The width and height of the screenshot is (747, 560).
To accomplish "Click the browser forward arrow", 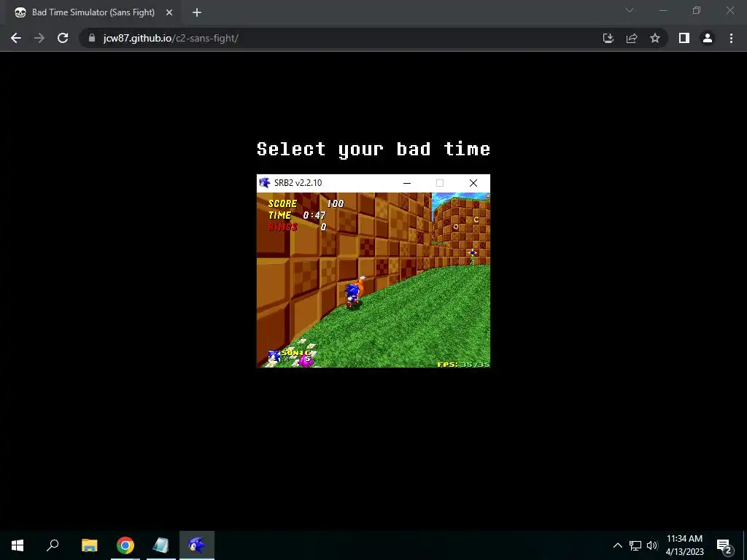I will pyautogui.click(x=39, y=38).
